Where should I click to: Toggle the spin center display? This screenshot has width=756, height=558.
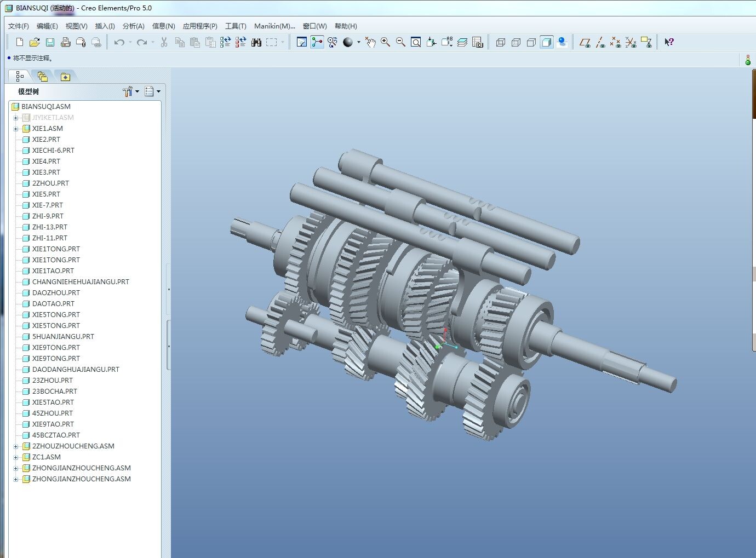317,42
